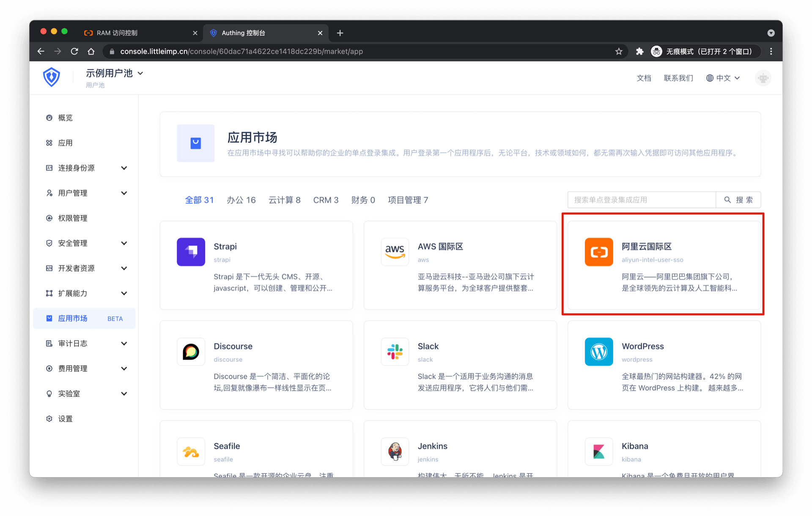This screenshot has height=516, width=812.
Task: Open the 文档 link in header
Action: [x=644, y=78]
